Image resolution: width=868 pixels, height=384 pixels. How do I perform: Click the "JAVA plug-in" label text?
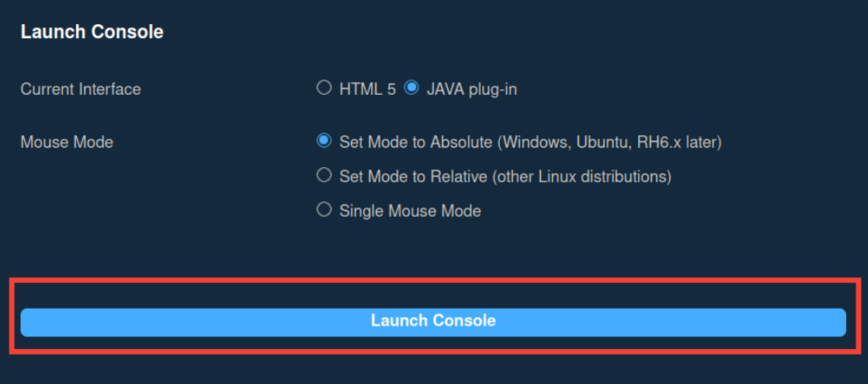pos(471,89)
